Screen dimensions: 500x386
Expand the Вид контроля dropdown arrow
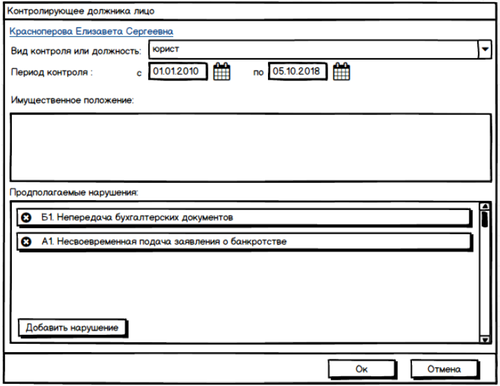pos(485,49)
